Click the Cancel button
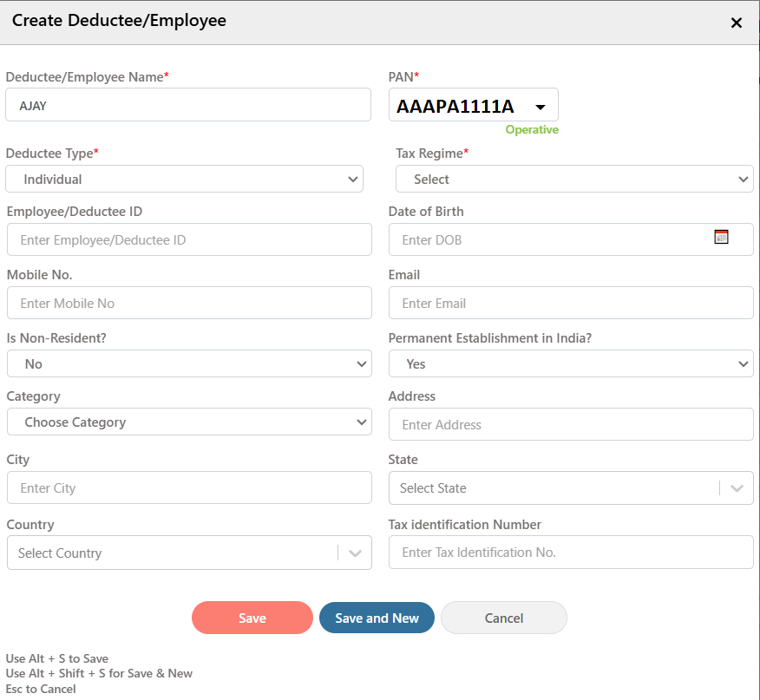 (503, 618)
